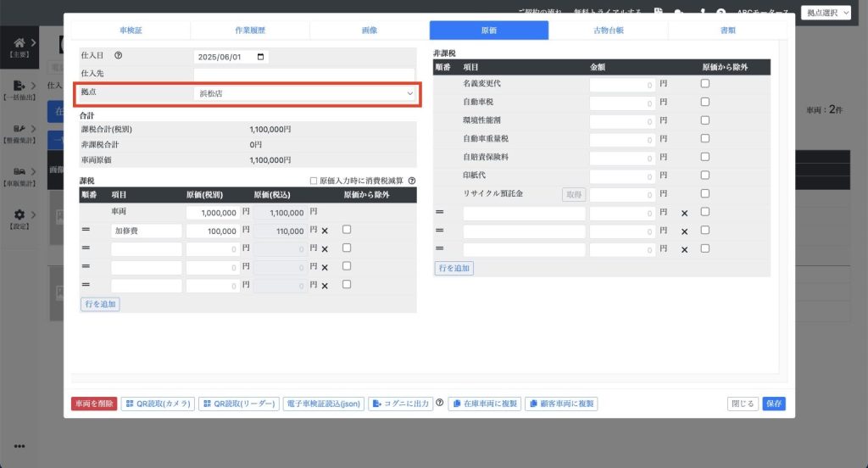Click the blue 保存 button
The height and width of the screenshot is (468, 868).
pyautogui.click(x=773, y=404)
